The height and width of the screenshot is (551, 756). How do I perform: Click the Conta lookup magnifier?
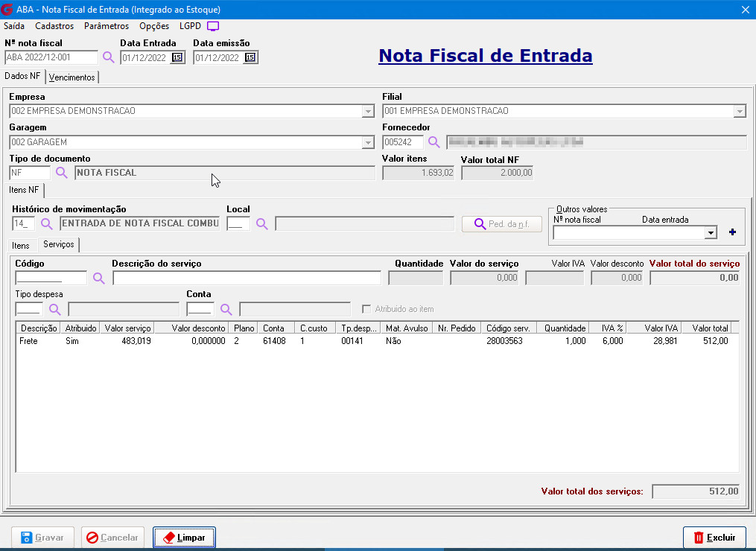click(x=226, y=310)
